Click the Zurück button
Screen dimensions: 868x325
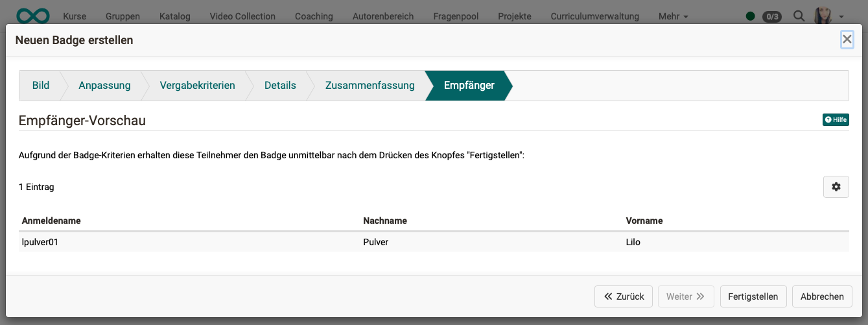pyautogui.click(x=624, y=296)
